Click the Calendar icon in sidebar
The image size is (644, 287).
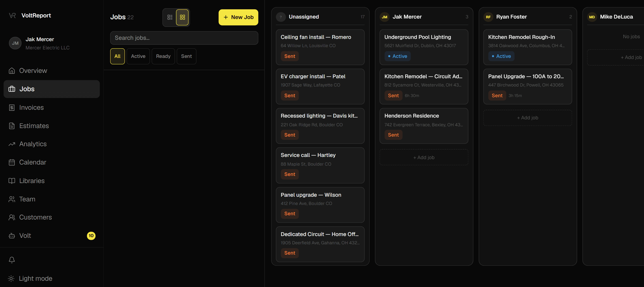coord(12,162)
